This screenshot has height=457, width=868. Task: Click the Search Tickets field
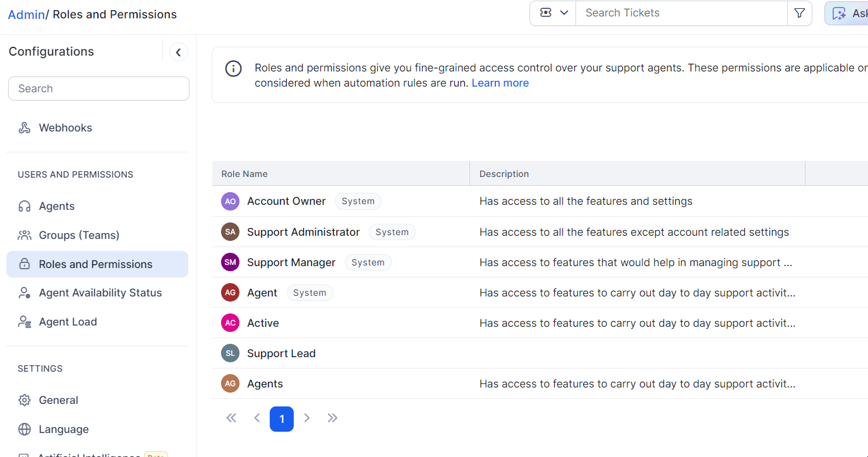click(682, 13)
